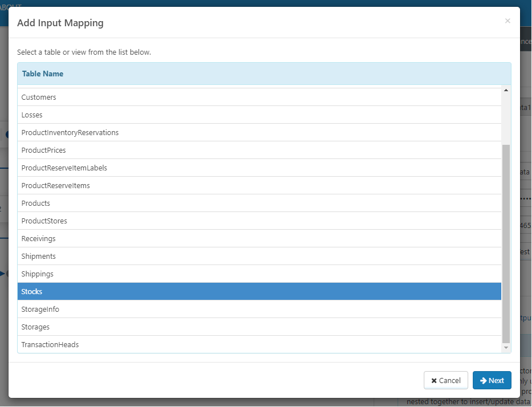Click the scrollbar down arrow
The width and height of the screenshot is (532, 407).
pos(506,347)
